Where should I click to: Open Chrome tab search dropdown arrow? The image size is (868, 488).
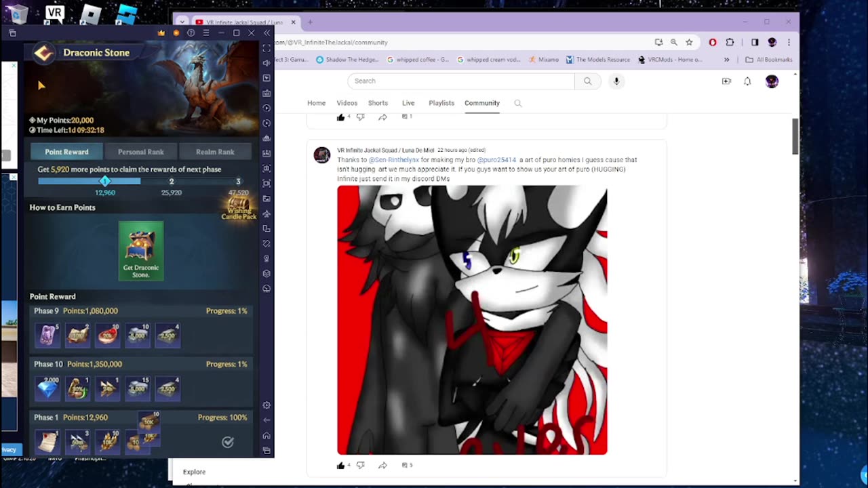182,22
